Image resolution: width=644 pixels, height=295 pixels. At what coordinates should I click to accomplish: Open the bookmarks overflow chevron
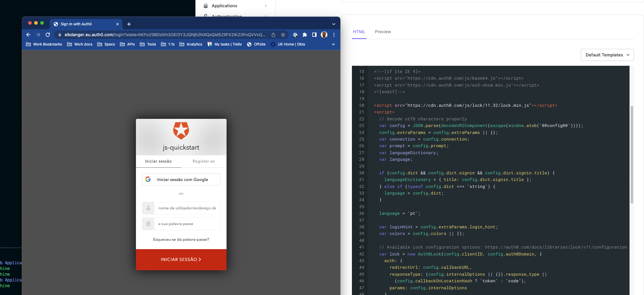(x=333, y=44)
